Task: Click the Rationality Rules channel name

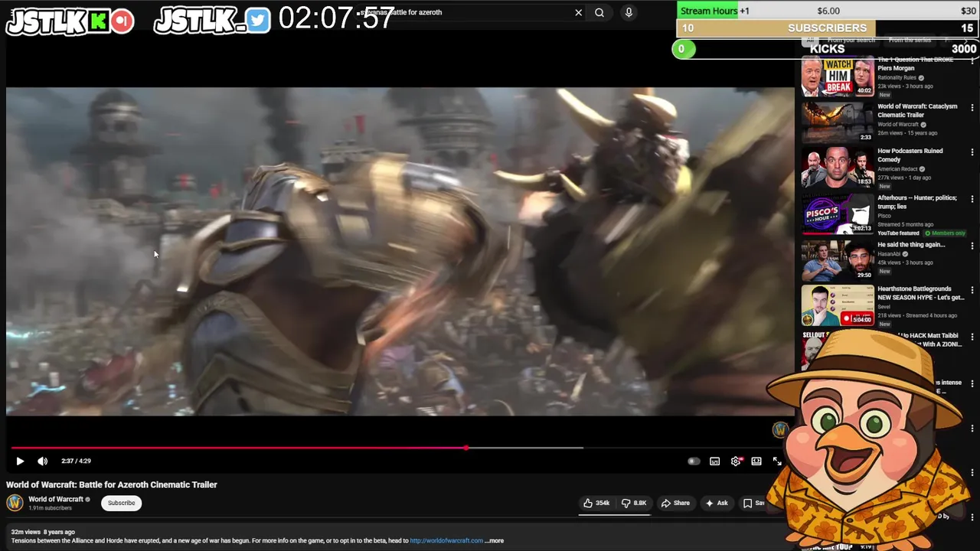Action: coord(897,78)
